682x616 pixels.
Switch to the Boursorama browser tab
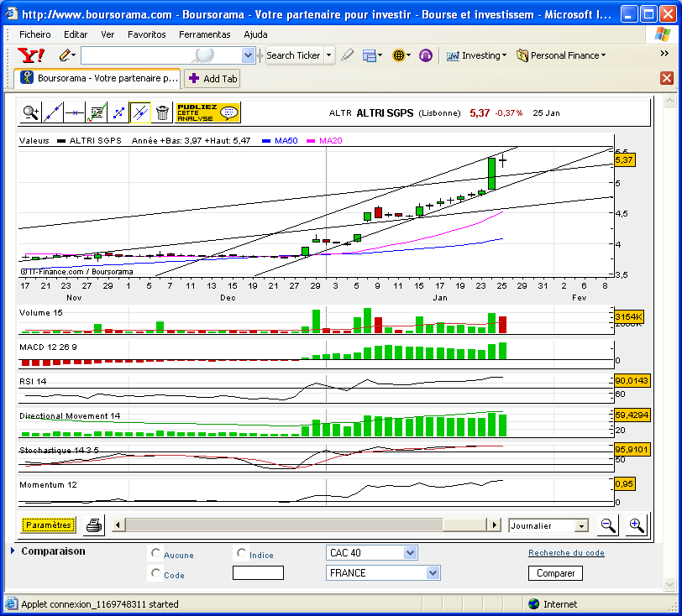[97, 78]
